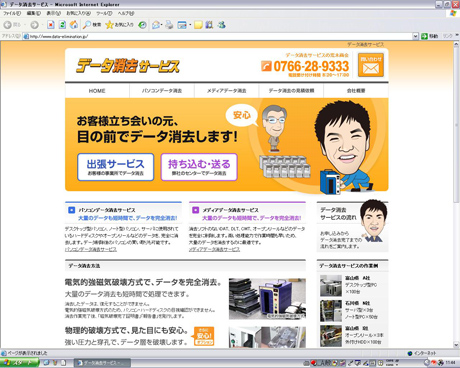This screenshot has width=460, height=368.
Task: Click Internet zone globe in status bar
Action: pos(410,353)
